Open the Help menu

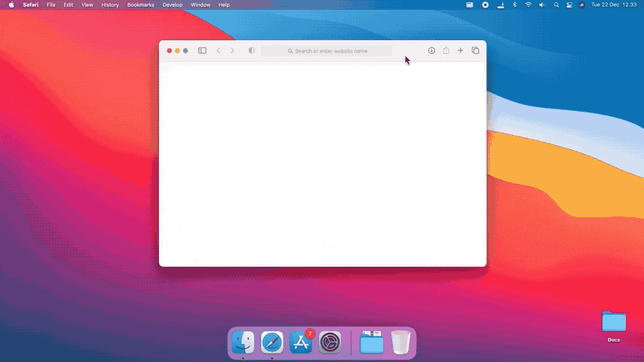pyautogui.click(x=224, y=5)
